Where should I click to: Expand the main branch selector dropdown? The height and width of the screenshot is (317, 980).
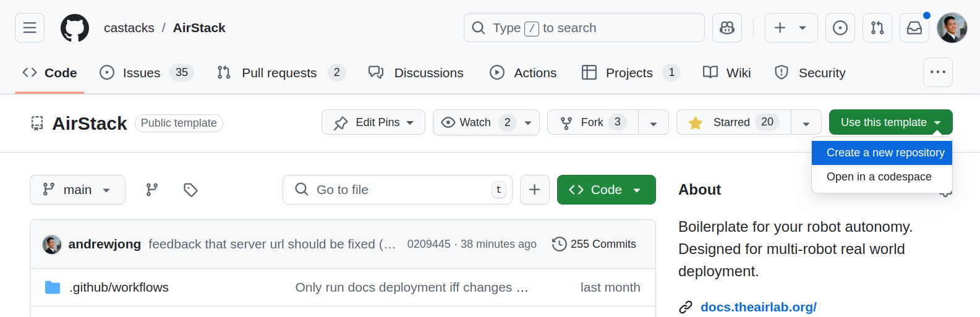[x=77, y=190]
